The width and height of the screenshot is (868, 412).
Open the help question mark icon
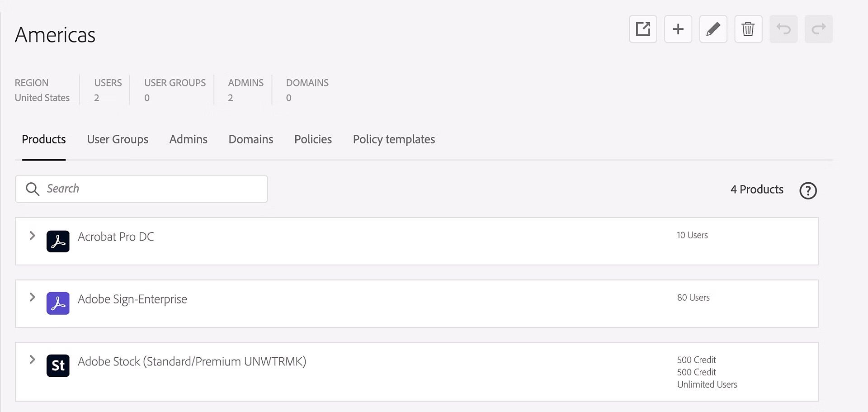pos(808,190)
